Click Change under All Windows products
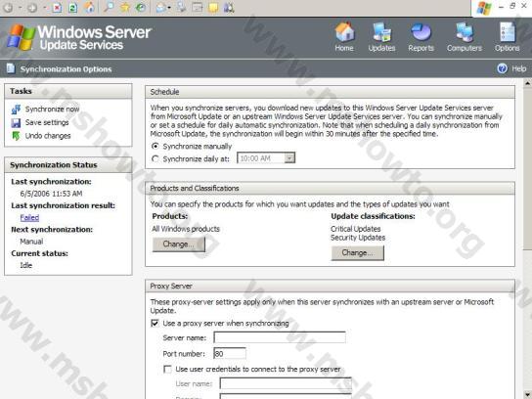The image size is (532, 399). click(179, 244)
